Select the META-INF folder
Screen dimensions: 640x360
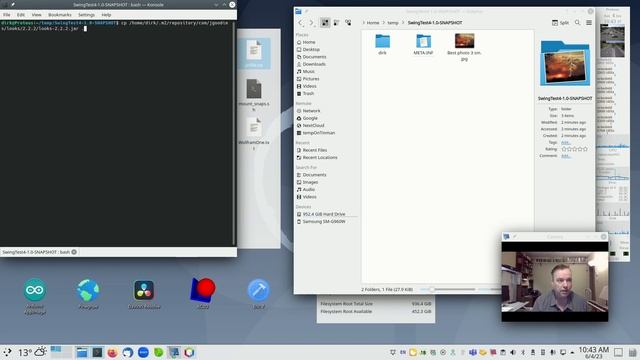coord(423,44)
